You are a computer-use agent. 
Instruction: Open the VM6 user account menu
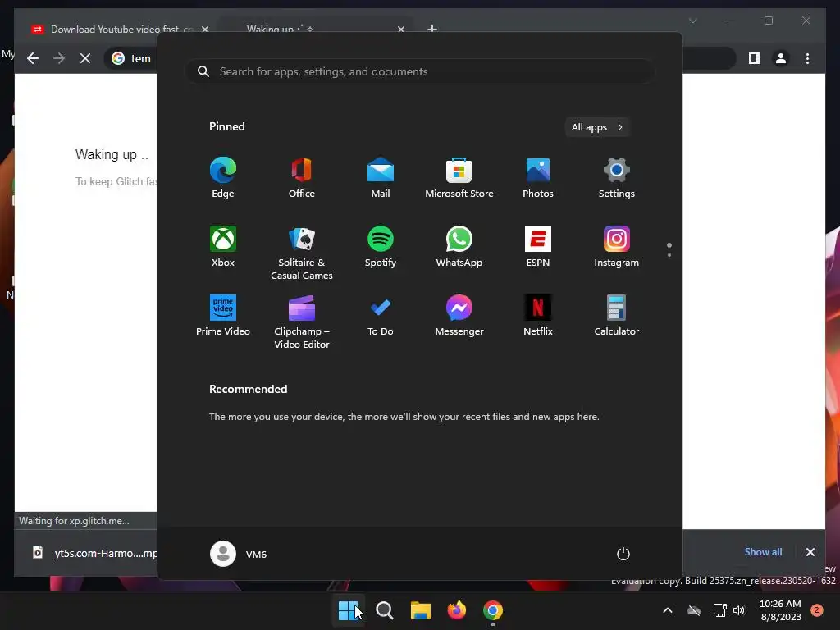[239, 554]
